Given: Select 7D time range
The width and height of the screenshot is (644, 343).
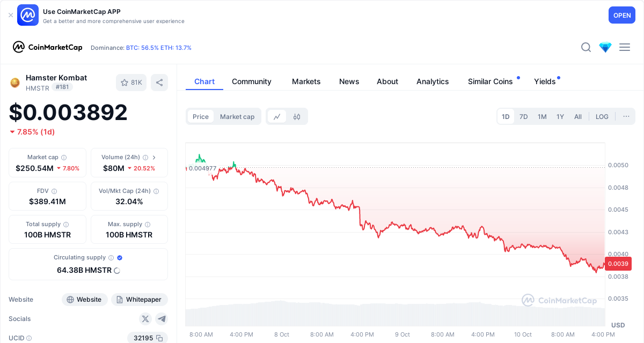Looking at the screenshot, I should (524, 116).
